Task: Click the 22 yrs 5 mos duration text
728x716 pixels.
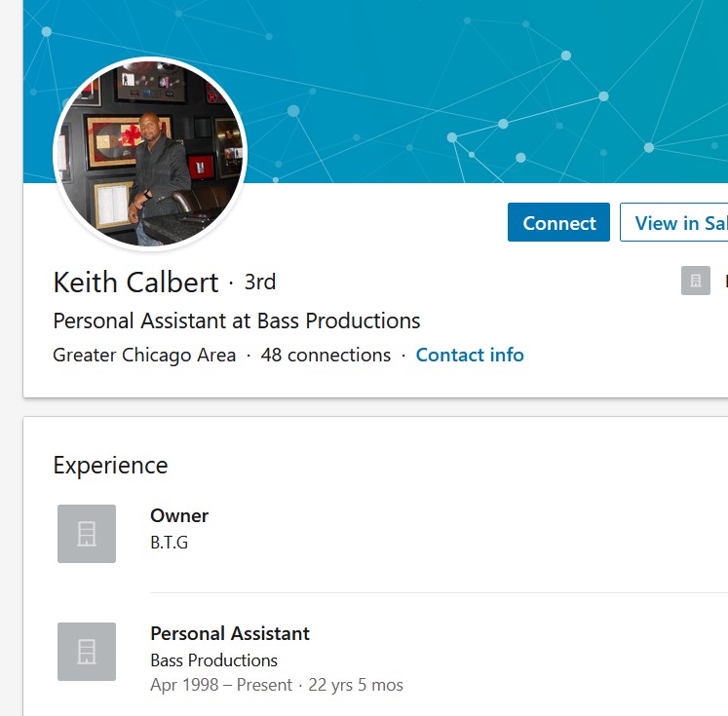Action: (356, 685)
